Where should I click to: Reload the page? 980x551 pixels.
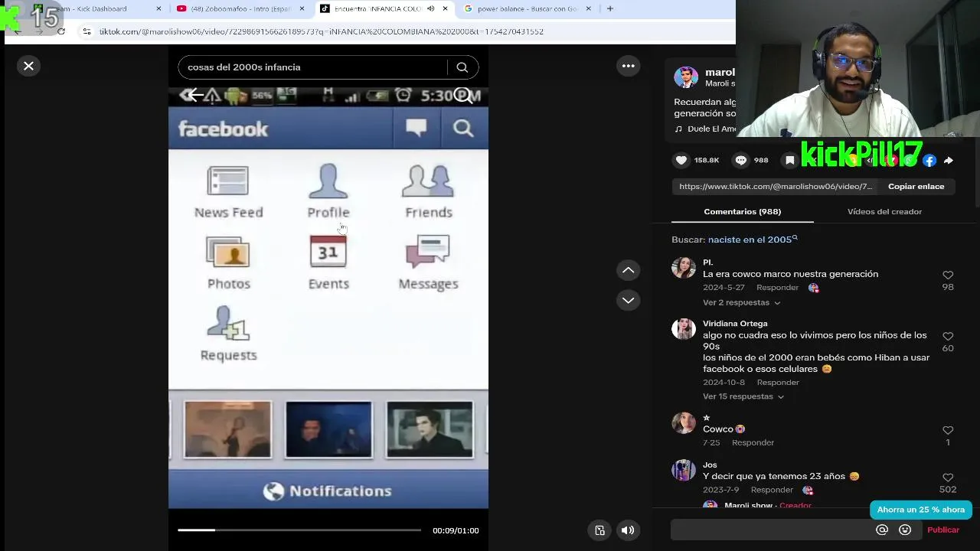coord(61,31)
